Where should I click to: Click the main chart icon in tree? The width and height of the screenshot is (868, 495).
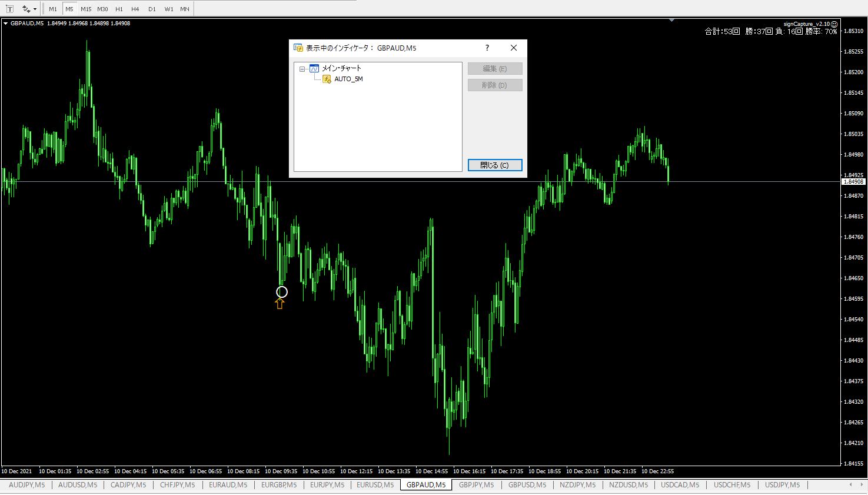click(x=314, y=68)
